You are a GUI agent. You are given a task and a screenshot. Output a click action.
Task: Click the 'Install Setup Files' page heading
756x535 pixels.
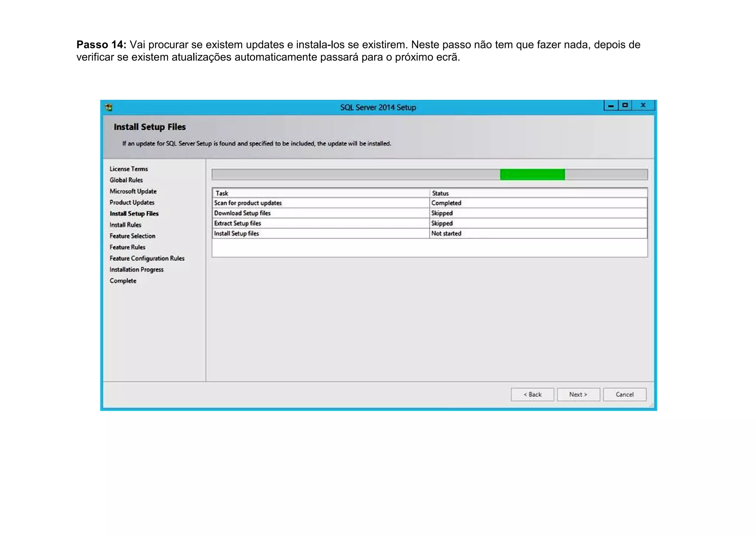pyautogui.click(x=150, y=127)
